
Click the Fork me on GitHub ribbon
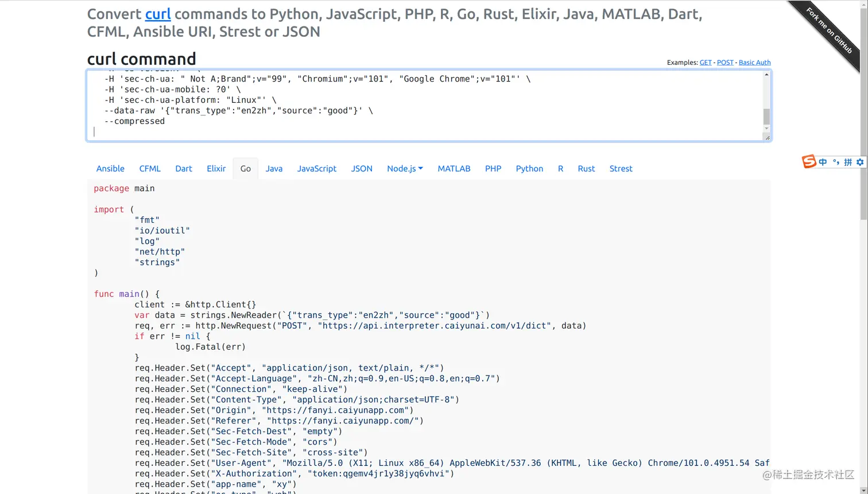[828, 30]
